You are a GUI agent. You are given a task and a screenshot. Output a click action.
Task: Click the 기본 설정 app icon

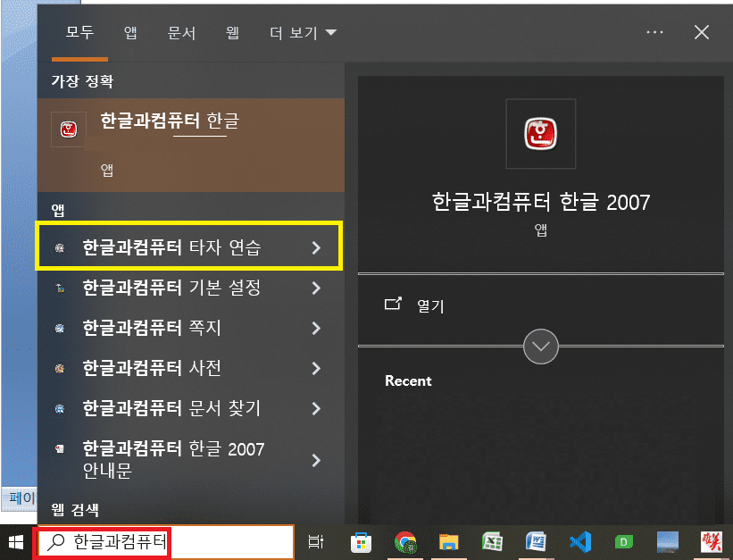point(60,288)
